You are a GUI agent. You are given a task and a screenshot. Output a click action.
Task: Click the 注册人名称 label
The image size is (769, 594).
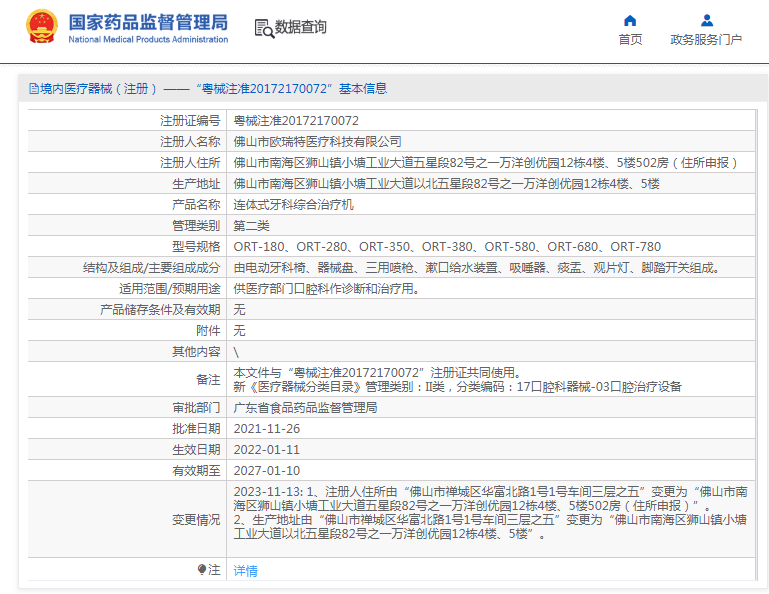click(190, 142)
